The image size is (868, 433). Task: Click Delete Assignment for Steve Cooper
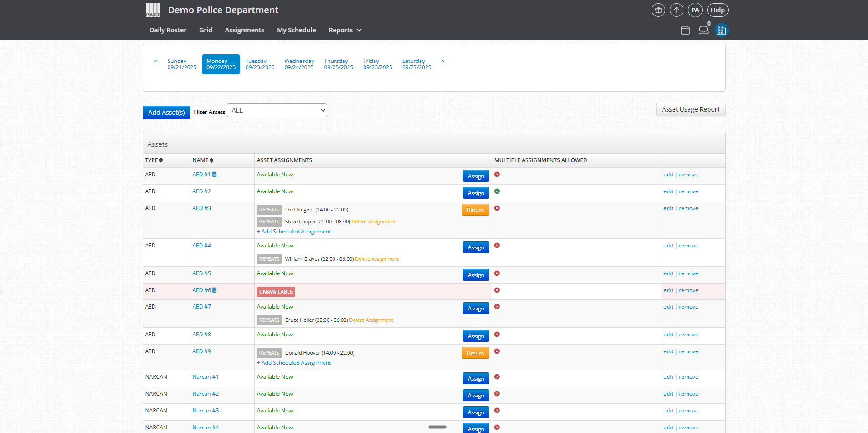click(373, 222)
